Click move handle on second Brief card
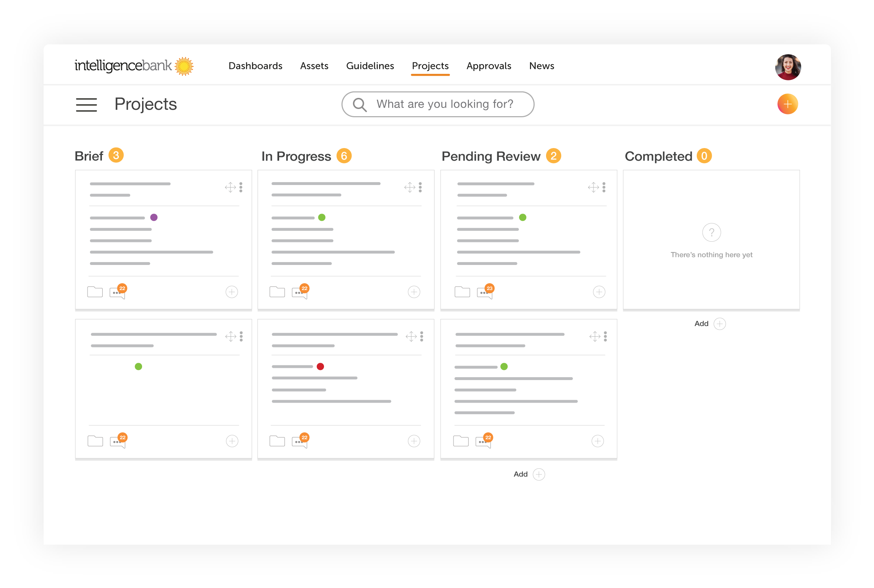The image size is (874, 588). (230, 336)
